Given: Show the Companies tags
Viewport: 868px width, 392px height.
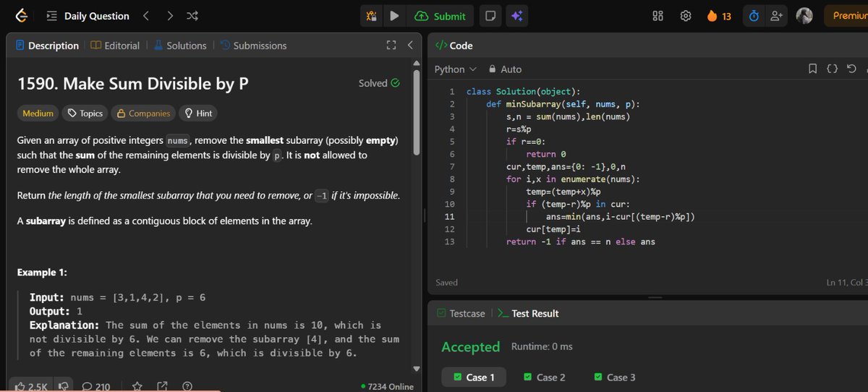Looking at the screenshot, I should (x=143, y=114).
